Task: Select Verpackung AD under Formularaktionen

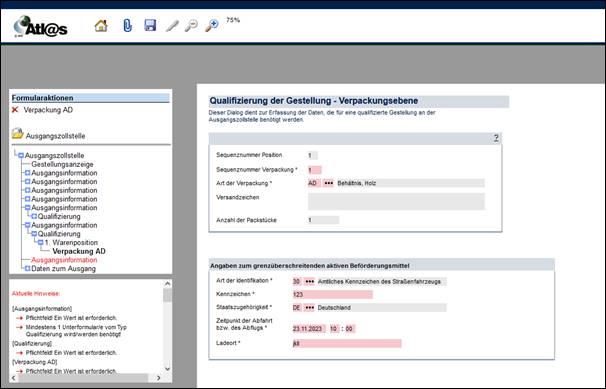Action: click(x=48, y=110)
